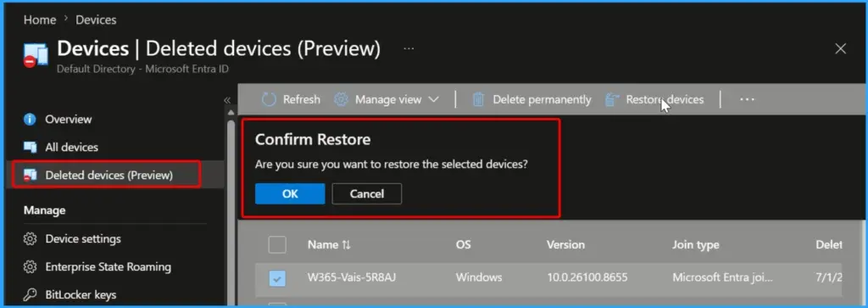Open All devices in the sidebar
Image resolution: width=868 pixels, height=308 pixels.
coord(71,148)
